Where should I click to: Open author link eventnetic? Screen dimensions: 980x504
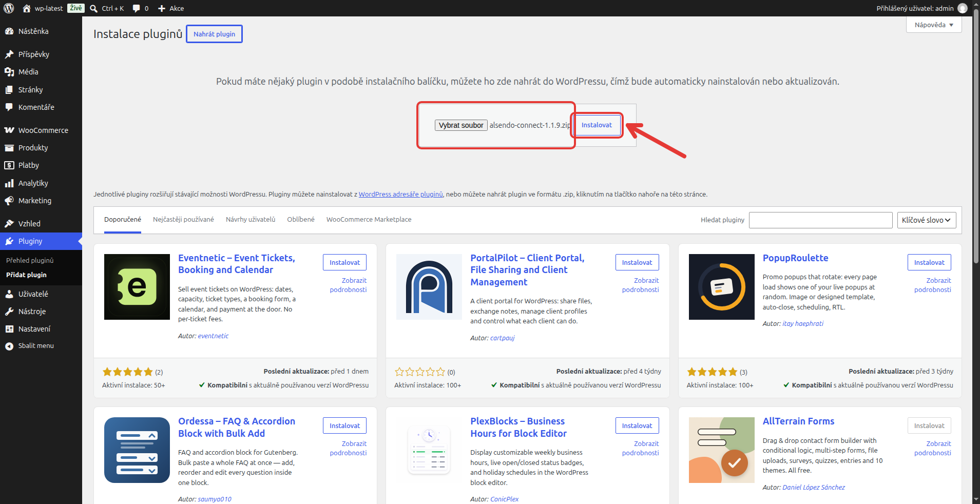pyautogui.click(x=213, y=336)
